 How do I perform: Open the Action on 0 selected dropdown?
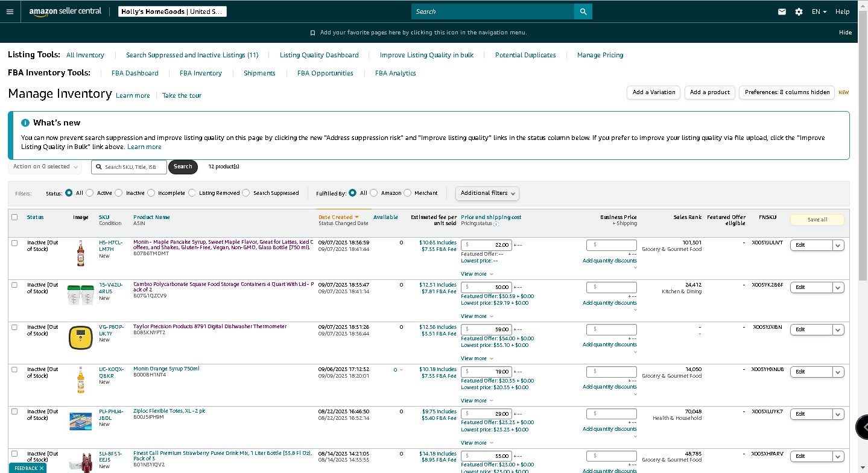pyautogui.click(x=46, y=167)
